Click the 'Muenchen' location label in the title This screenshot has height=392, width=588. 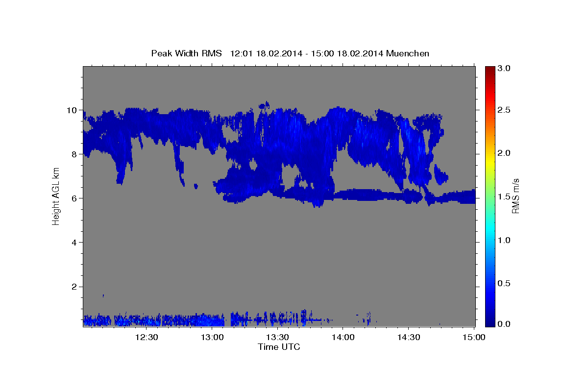tap(408, 53)
